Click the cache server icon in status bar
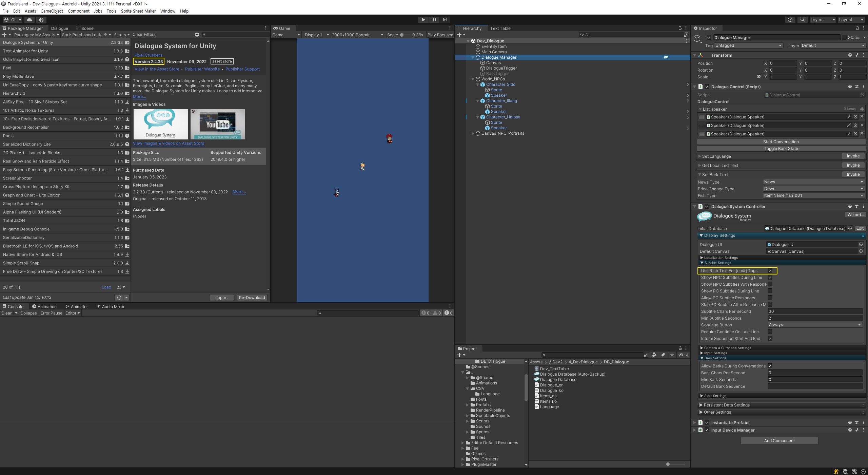The width and height of the screenshot is (868, 475). point(846,471)
